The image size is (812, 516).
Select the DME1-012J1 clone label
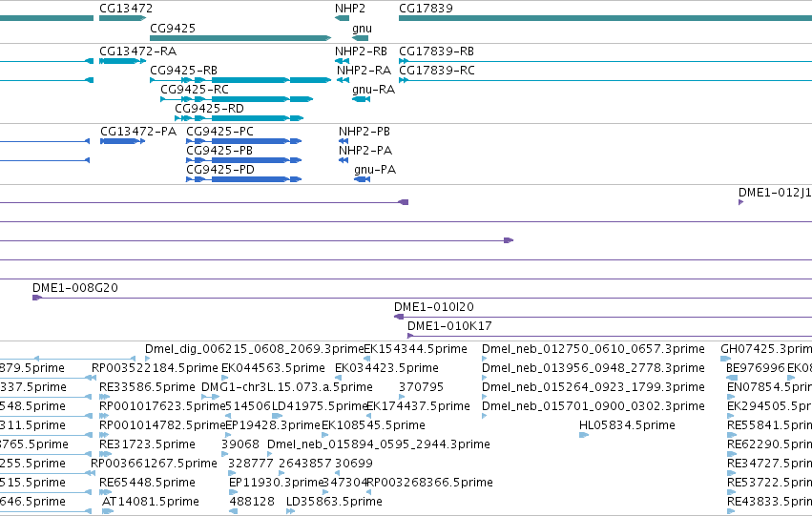pyautogui.click(x=775, y=193)
